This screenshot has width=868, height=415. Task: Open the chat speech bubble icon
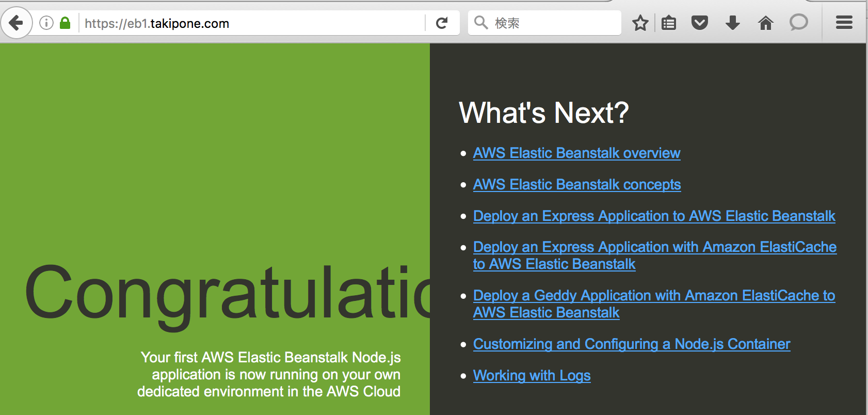799,23
